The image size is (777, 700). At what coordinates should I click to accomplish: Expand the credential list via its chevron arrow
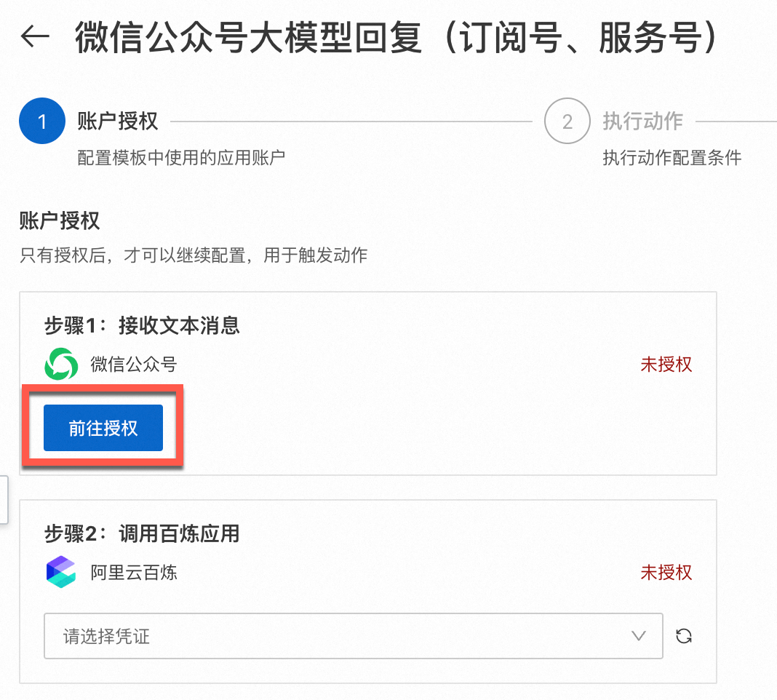pos(639,636)
